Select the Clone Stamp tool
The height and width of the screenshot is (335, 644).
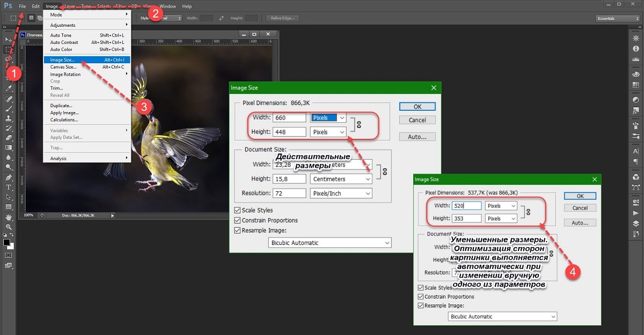pyautogui.click(x=9, y=118)
